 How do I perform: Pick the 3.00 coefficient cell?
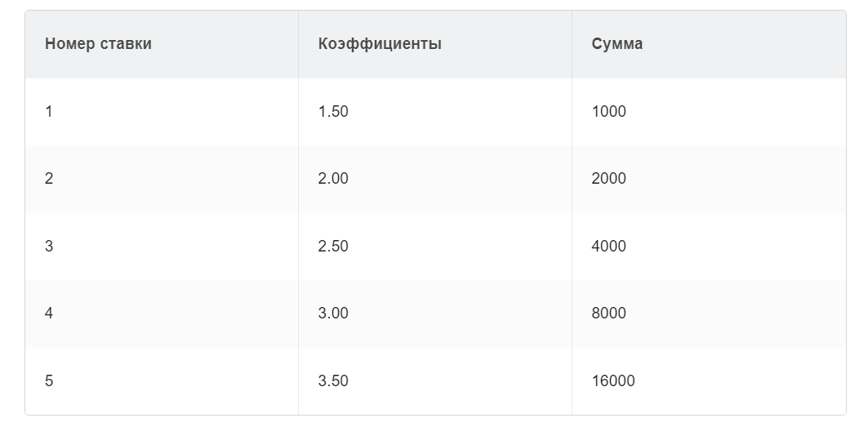[x=333, y=314]
